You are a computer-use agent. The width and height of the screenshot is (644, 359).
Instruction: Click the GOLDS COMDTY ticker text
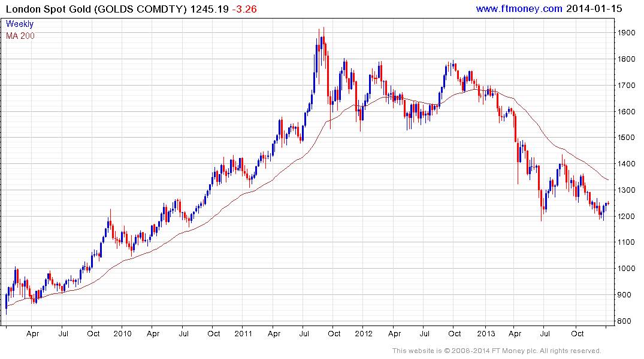pos(140,9)
